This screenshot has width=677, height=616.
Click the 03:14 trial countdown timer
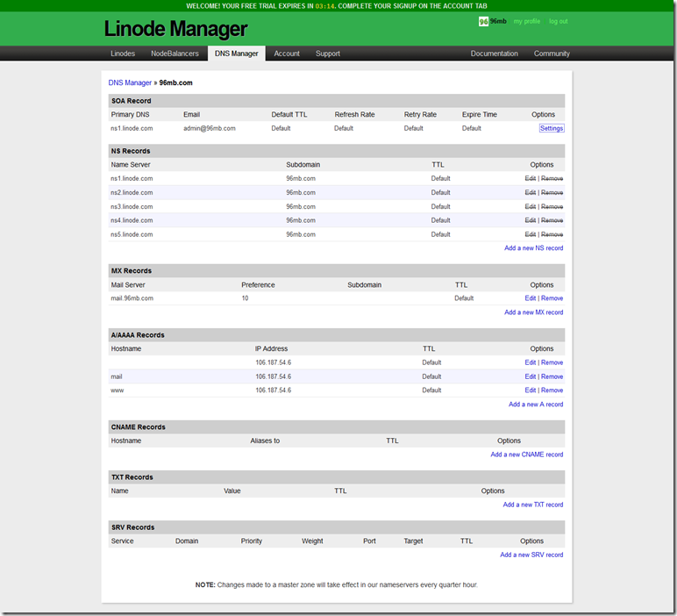click(x=324, y=6)
